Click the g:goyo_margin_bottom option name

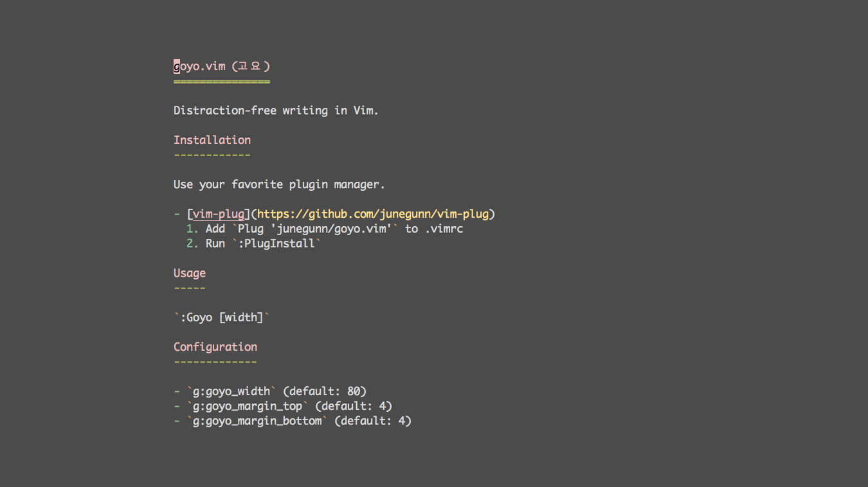click(x=257, y=421)
